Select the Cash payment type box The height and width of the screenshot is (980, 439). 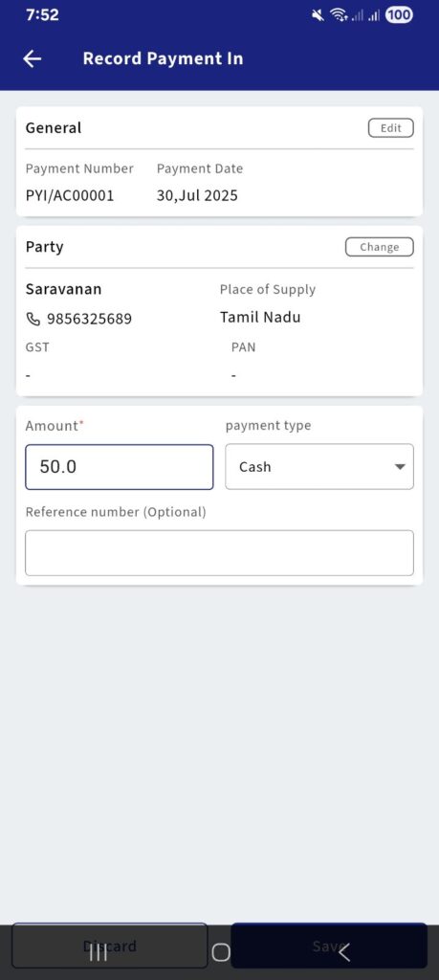(x=319, y=467)
